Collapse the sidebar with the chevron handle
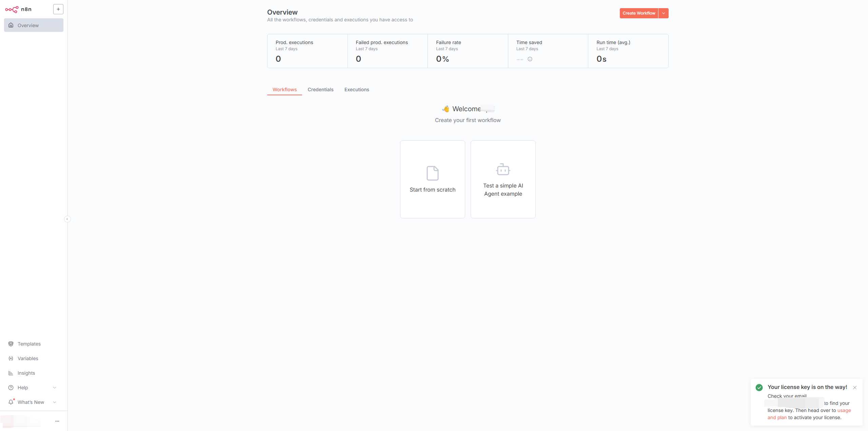 point(67,219)
